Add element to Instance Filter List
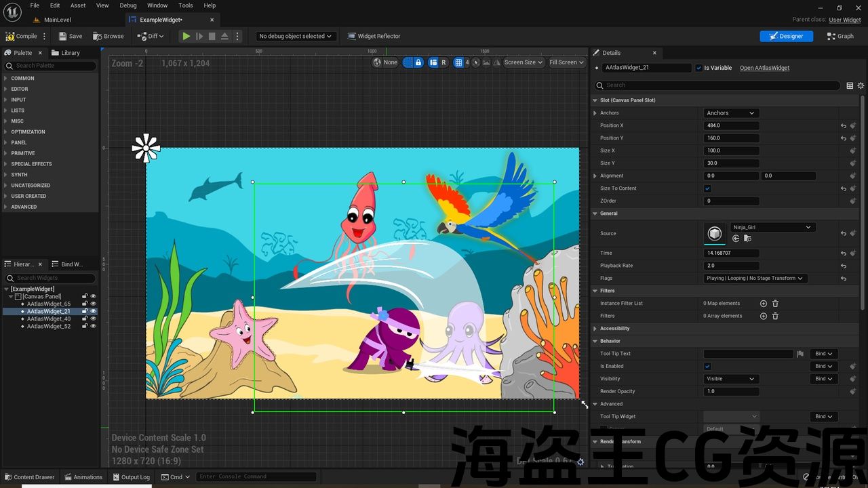 (764, 304)
